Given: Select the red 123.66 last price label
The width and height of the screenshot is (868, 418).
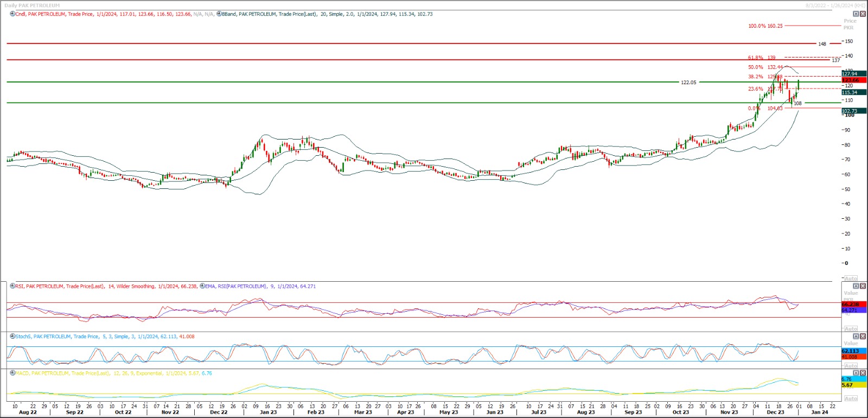Looking at the screenshot, I should (851, 80).
